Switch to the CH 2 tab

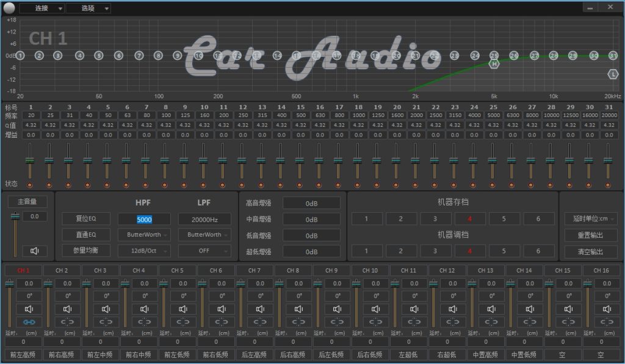tap(62, 271)
